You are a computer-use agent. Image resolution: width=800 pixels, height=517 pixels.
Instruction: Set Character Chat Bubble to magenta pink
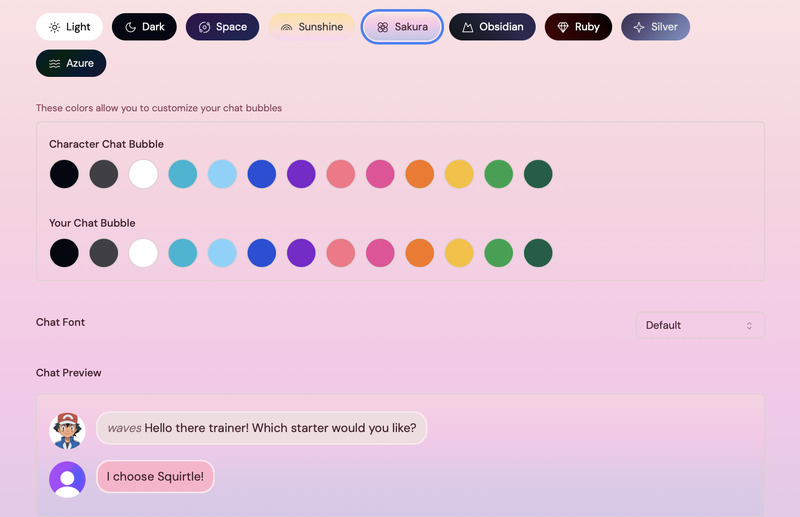click(x=380, y=174)
